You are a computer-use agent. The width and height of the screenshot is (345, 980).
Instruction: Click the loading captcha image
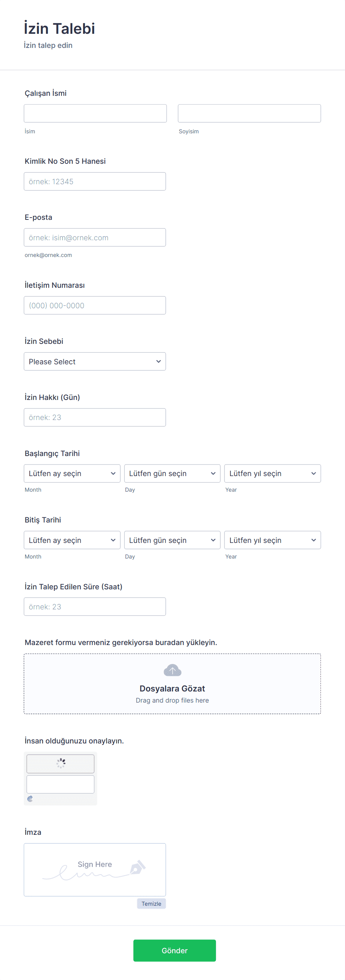click(x=60, y=764)
